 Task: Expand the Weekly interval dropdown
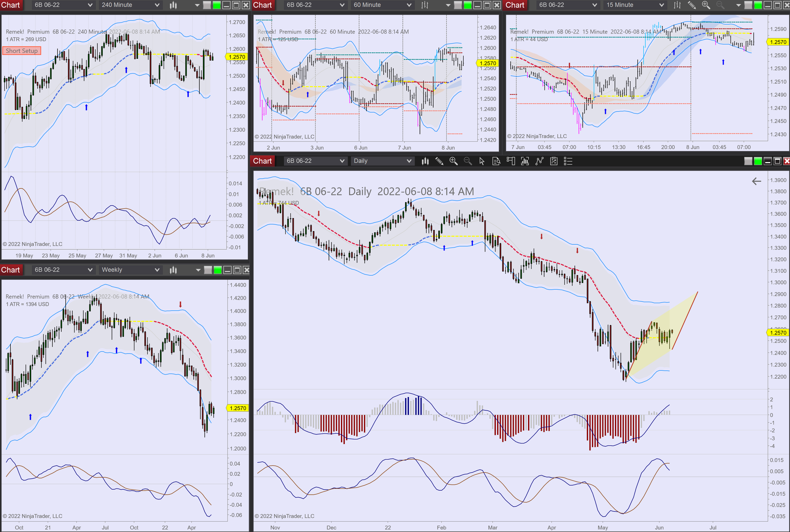(x=130, y=270)
